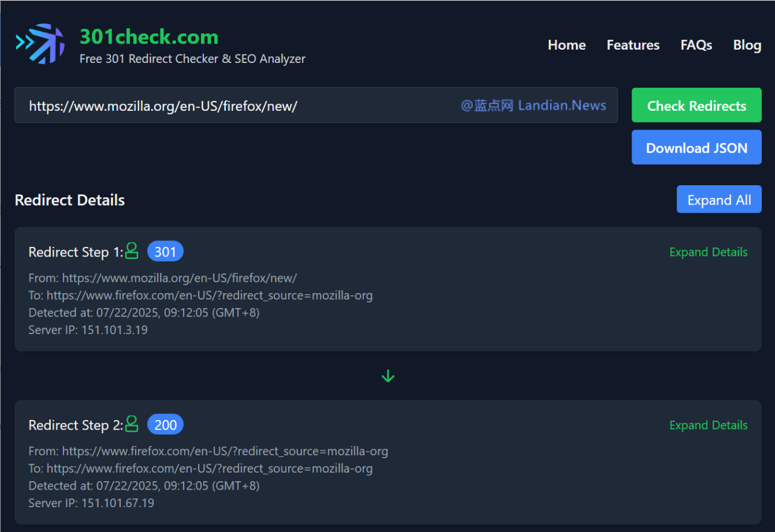
Task: Click Step 1 From URL mozilla.org/en-US/firefox/new/
Action: point(163,278)
